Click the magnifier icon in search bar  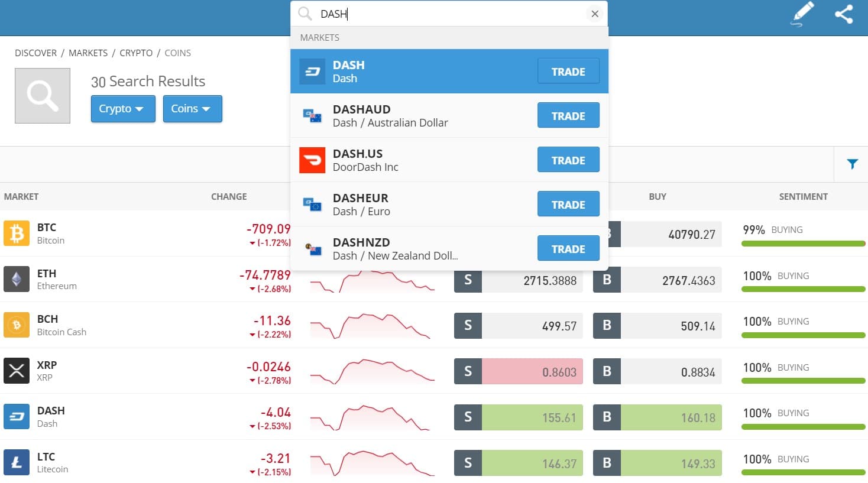coord(305,14)
